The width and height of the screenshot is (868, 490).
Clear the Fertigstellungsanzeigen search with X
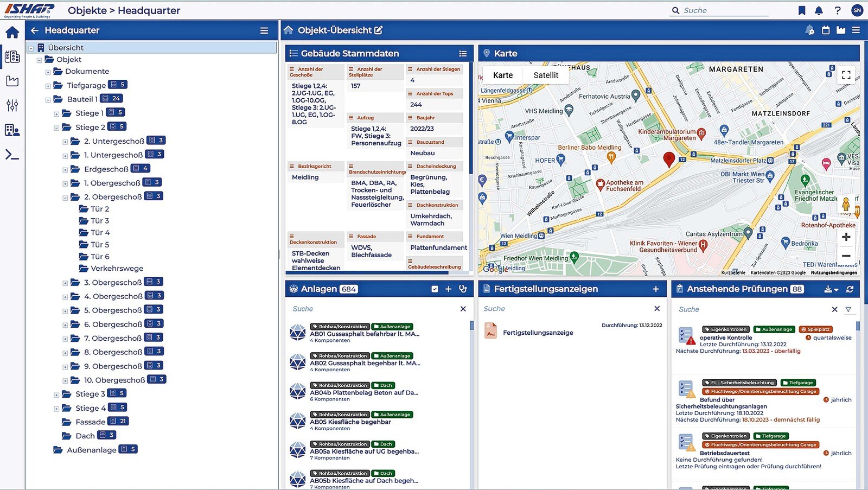click(657, 309)
